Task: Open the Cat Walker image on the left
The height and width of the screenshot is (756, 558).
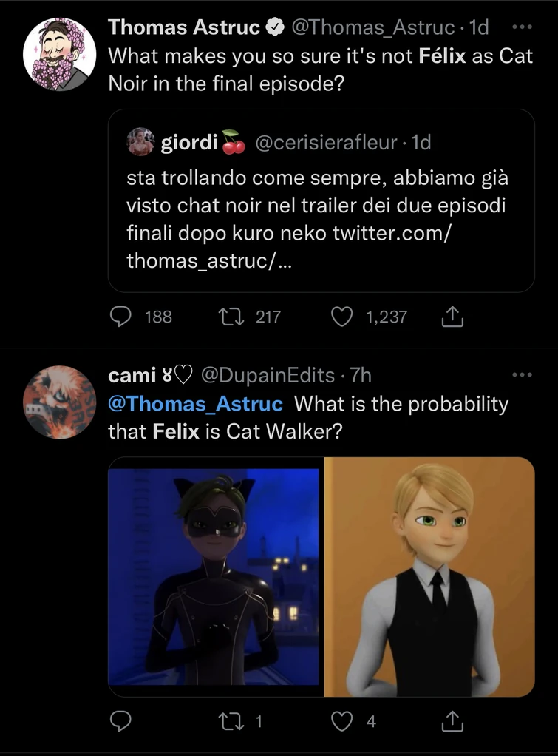Action: (x=215, y=578)
